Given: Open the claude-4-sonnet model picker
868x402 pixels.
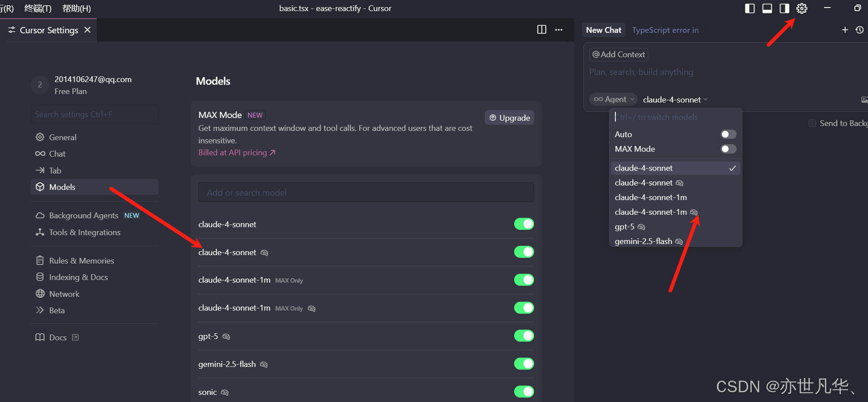Looking at the screenshot, I should point(675,100).
